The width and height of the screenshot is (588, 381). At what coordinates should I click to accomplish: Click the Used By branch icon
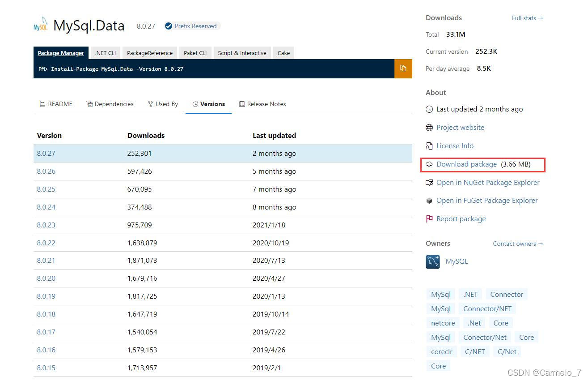[x=151, y=104]
